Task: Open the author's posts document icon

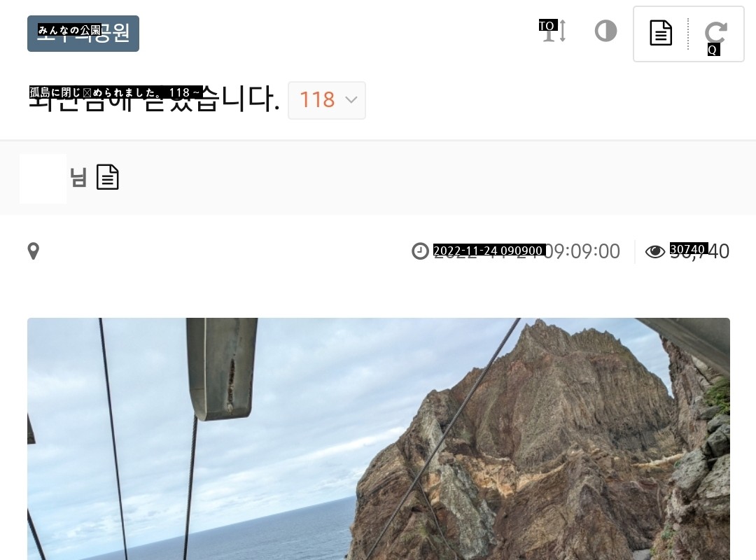Action: point(108,177)
